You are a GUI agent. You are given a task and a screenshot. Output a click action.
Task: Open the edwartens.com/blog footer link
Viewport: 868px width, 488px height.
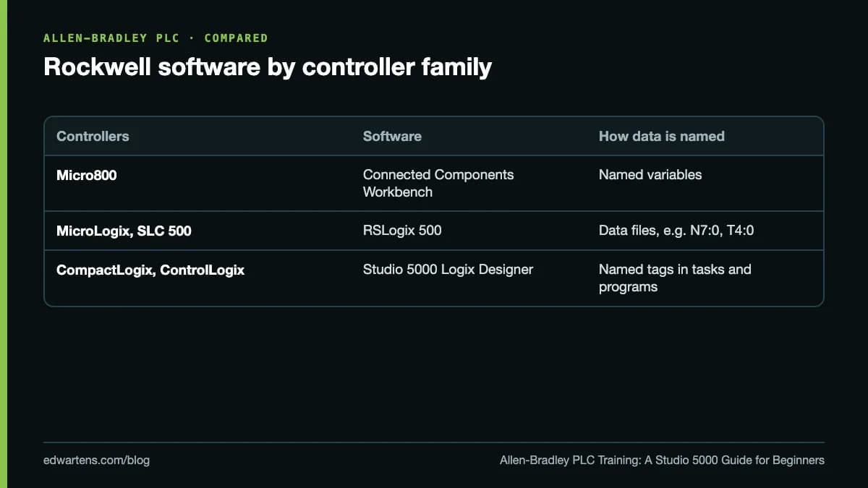[96, 460]
